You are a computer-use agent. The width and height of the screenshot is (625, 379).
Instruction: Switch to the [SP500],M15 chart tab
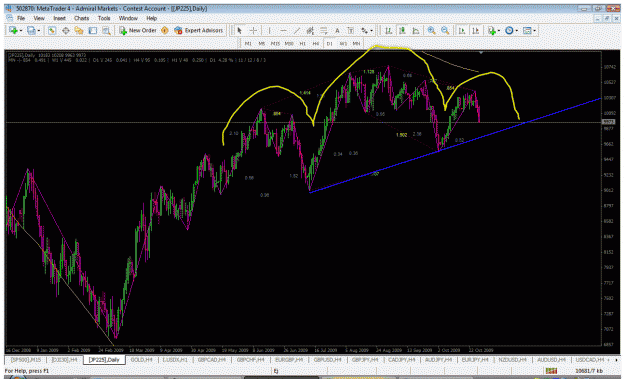click(x=26, y=359)
